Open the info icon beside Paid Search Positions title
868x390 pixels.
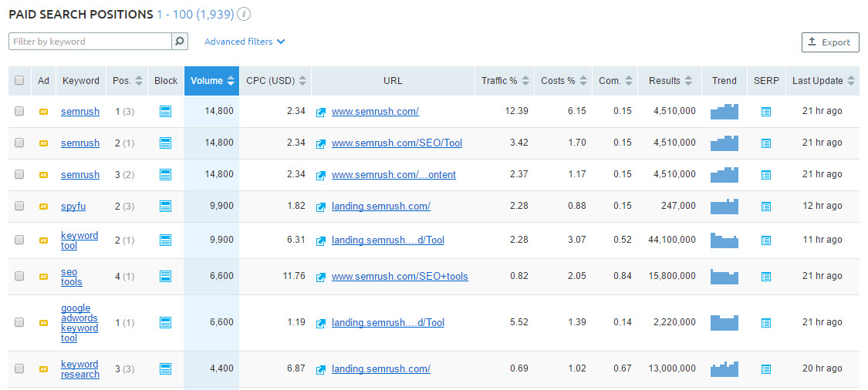click(x=244, y=15)
